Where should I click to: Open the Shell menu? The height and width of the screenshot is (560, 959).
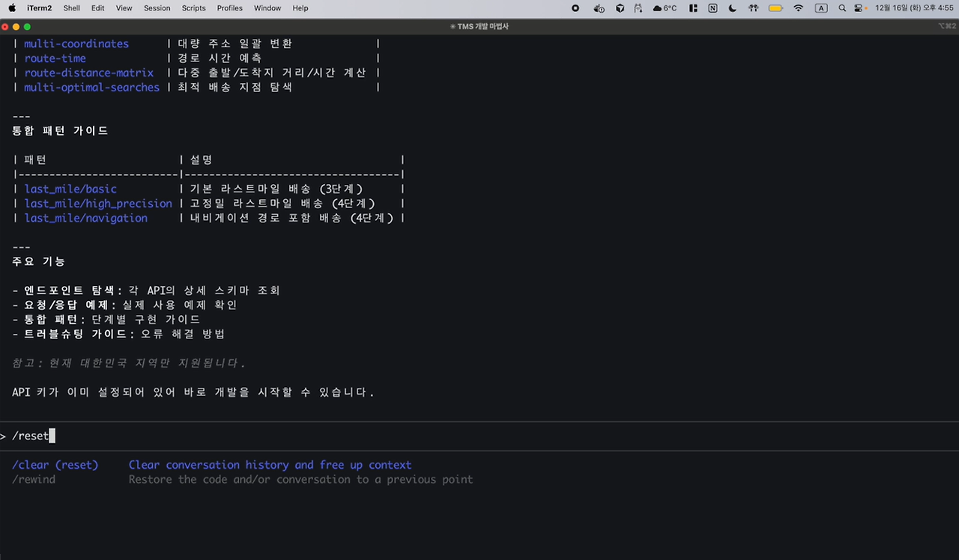tap(72, 8)
